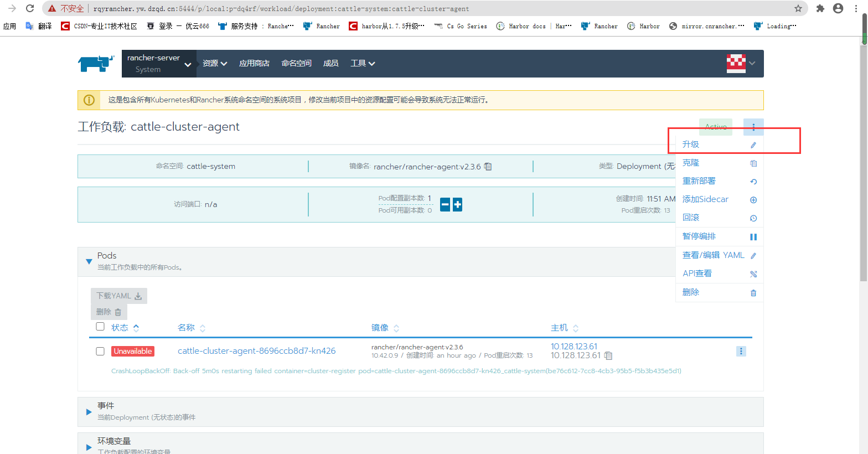Image resolution: width=868 pixels, height=454 pixels.
Task: Expand the 事件 section
Action: 89,412
